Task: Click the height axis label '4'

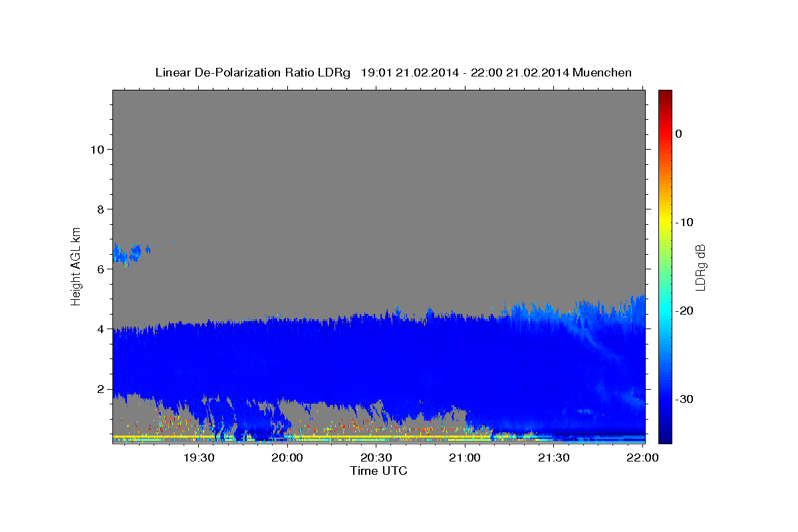Action: (100, 329)
